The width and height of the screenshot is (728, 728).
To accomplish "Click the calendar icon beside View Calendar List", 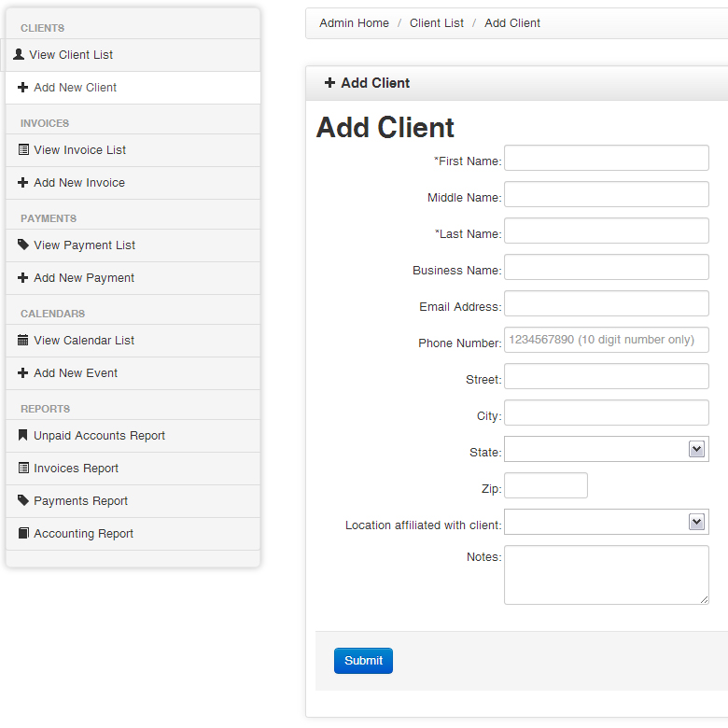I will (23, 341).
